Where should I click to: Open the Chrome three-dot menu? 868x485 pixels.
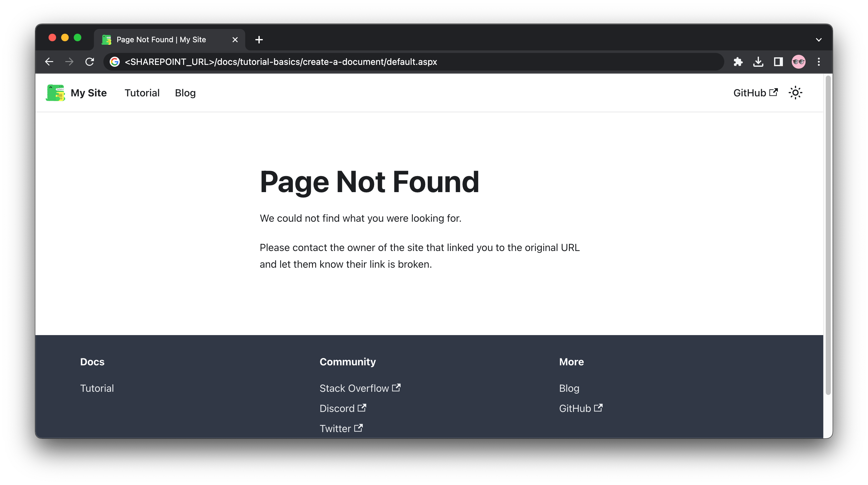pos(819,62)
